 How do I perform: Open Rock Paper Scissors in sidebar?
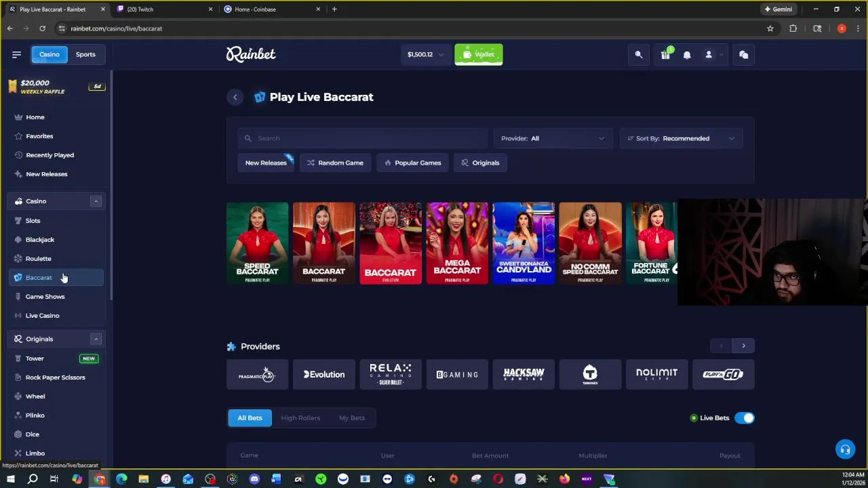click(56, 378)
